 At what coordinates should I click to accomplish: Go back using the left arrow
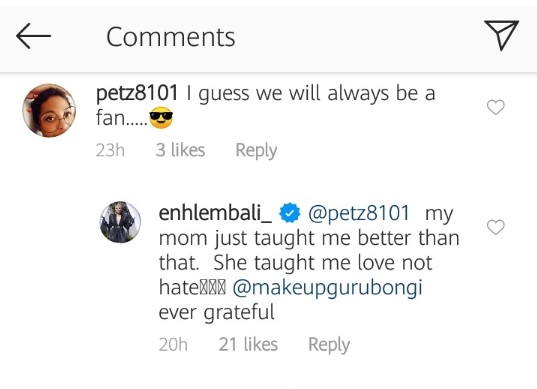pos(33,36)
